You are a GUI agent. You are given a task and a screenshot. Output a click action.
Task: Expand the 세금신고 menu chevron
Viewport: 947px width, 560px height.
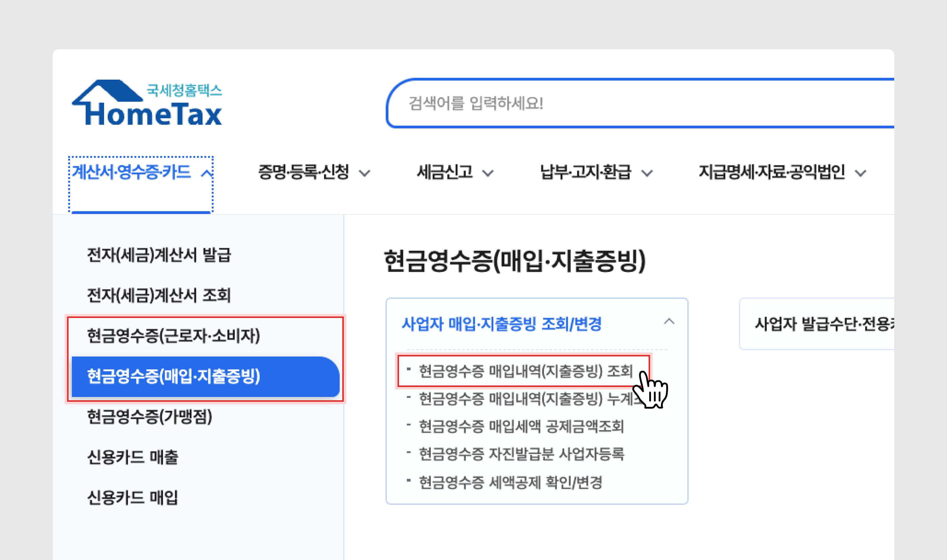click(488, 174)
